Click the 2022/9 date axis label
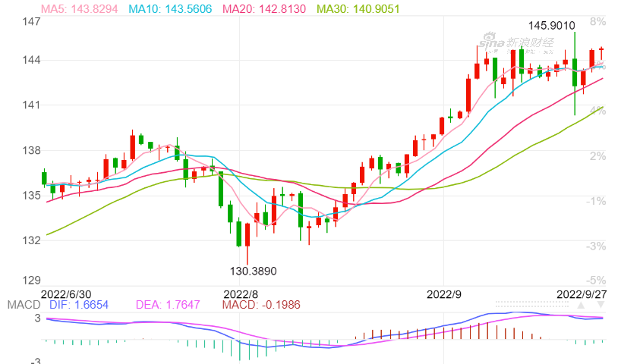This screenshot has height=364, width=621. click(x=444, y=294)
